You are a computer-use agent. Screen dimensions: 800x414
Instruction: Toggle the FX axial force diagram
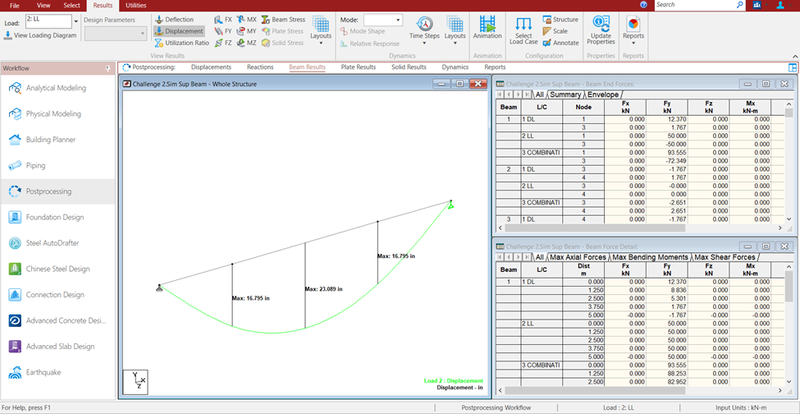(223, 19)
